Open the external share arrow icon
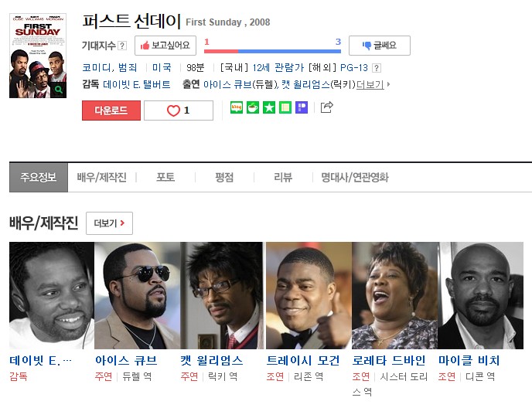 coord(327,107)
